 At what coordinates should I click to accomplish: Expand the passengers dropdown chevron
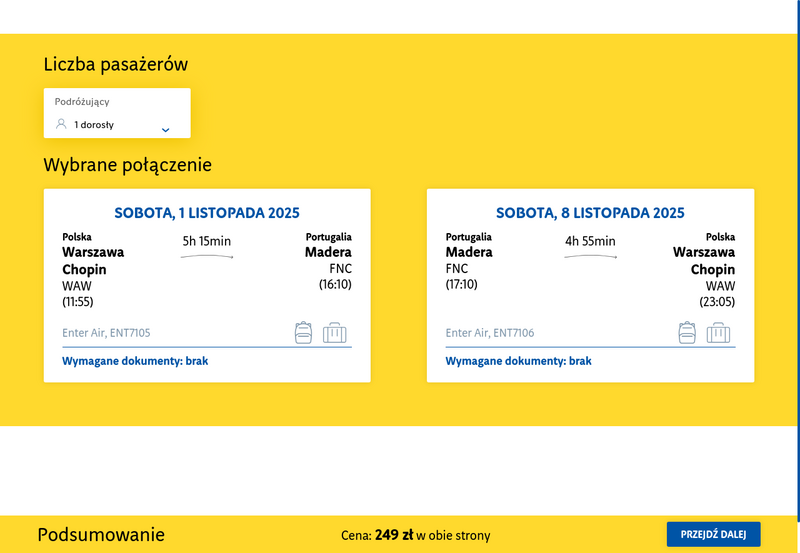166,130
